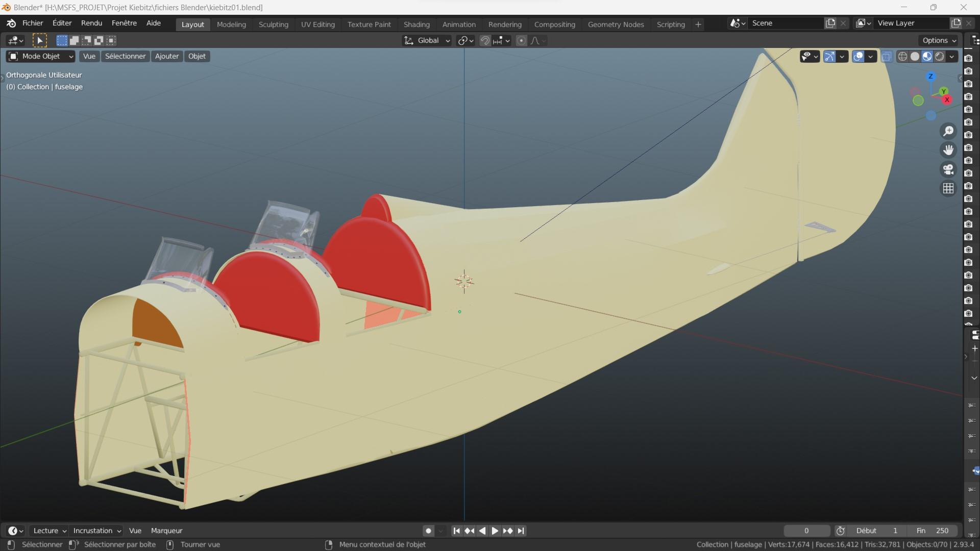
Task: Click the Blender logo menu icon
Action: pos(11,23)
